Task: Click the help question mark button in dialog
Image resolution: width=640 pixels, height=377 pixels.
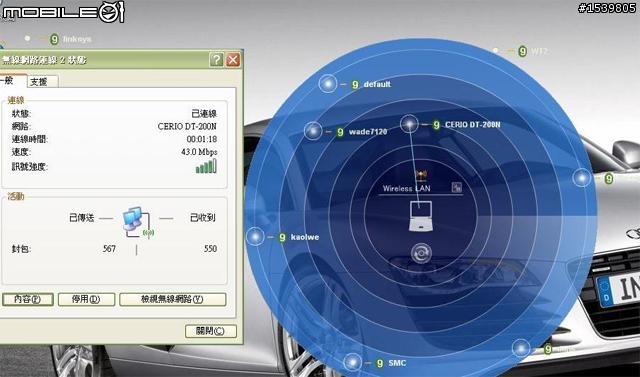Action: (x=216, y=60)
